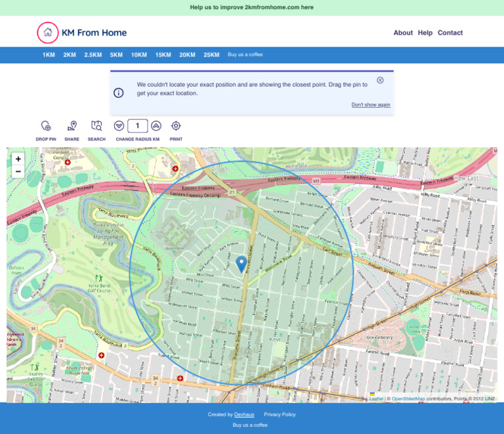Screen dimensions: 504x434
Task: Increase radius with up chevron button
Action: point(156,125)
